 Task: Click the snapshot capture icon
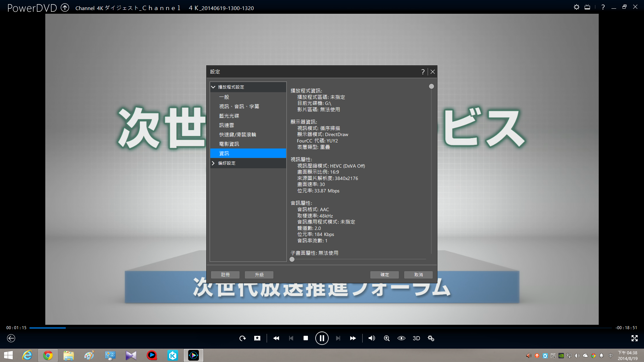tap(257, 338)
